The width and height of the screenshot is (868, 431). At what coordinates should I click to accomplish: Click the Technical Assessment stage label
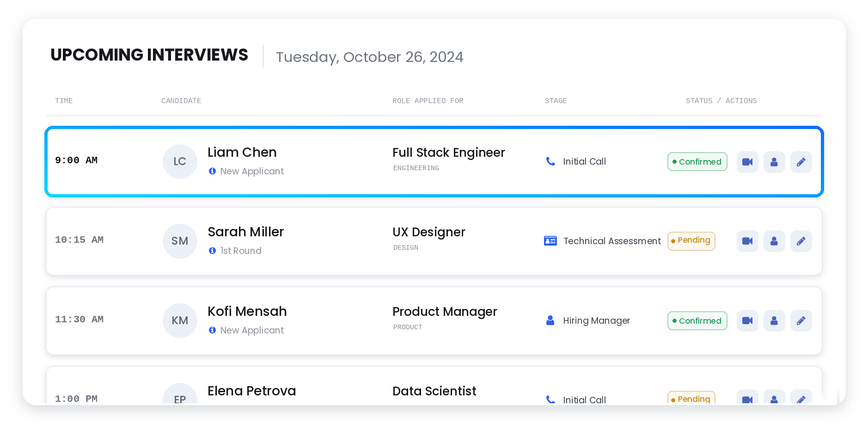(x=612, y=241)
